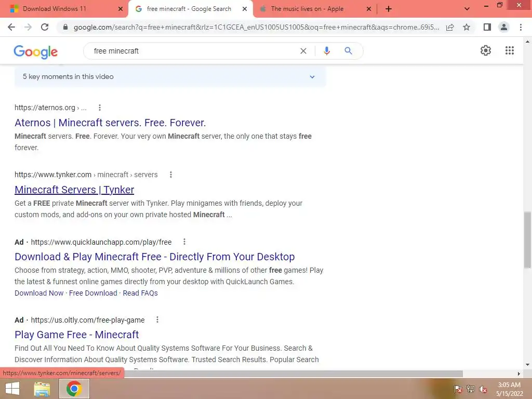
Task: Go to Google homepage via logo
Action: (x=36, y=52)
